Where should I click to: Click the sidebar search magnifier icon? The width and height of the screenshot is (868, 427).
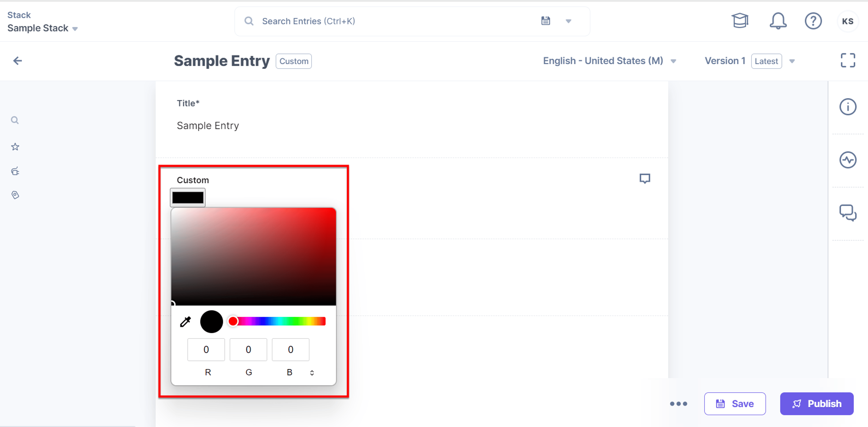click(x=15, y=120)
